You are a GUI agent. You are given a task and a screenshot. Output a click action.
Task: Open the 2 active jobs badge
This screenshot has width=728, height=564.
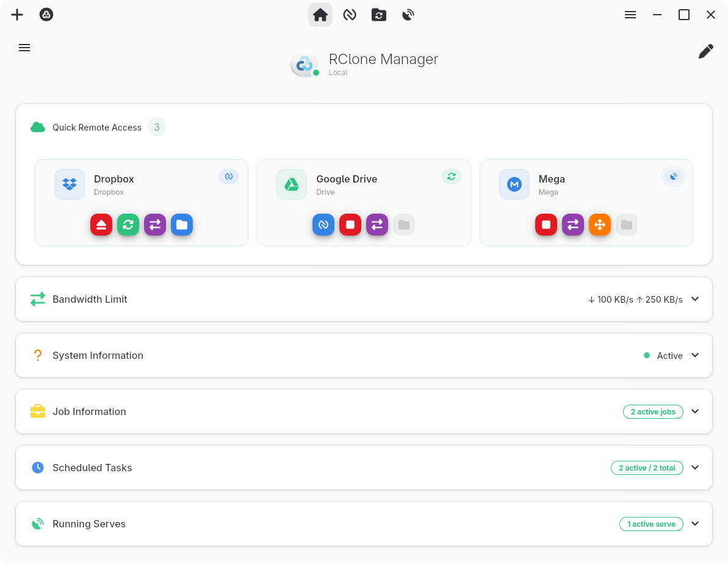click(x=653, y=411)
